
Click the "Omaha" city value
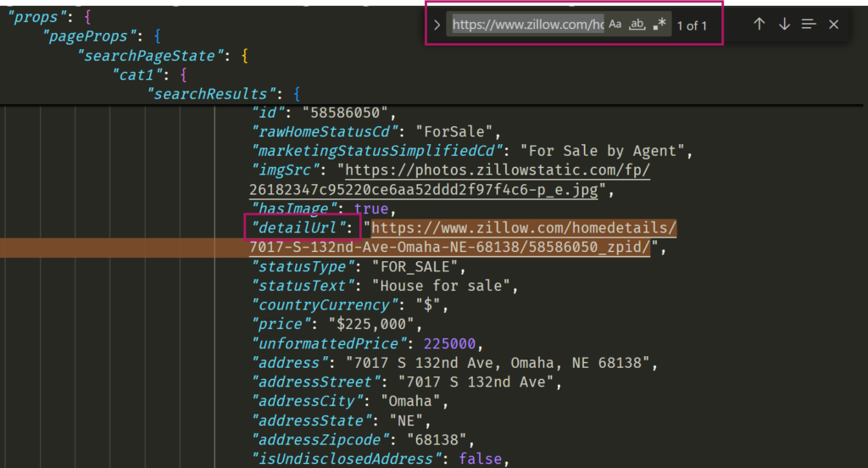tap(410, 402)
